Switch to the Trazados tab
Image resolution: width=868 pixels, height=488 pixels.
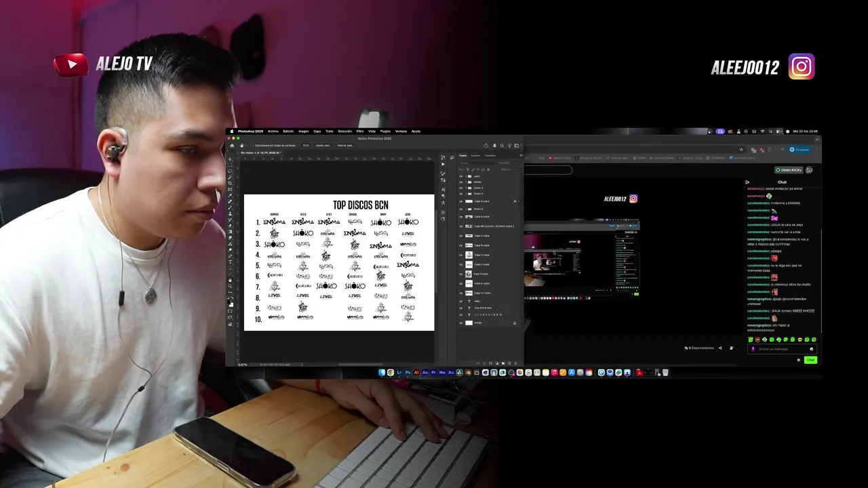point(490,155)
